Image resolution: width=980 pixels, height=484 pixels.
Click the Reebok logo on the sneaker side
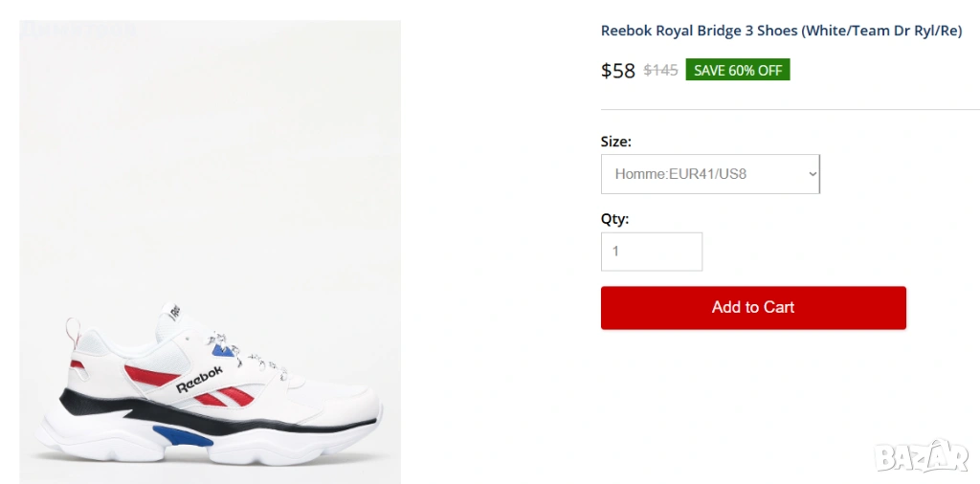(199, 379)
